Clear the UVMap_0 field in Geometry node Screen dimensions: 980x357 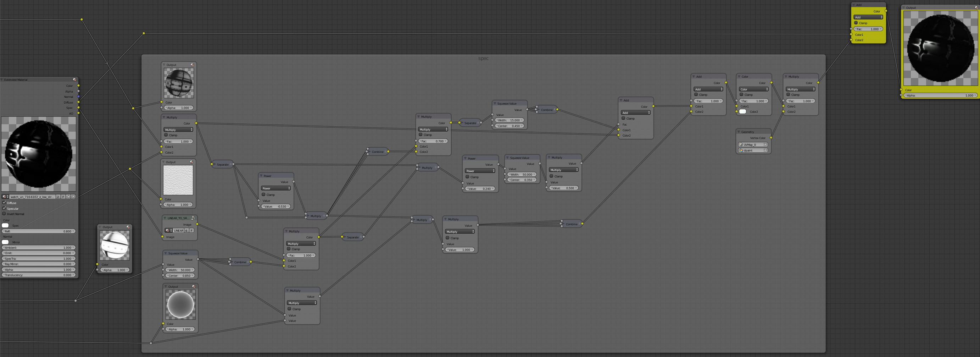pyautogui.click(x=765, y=145)
